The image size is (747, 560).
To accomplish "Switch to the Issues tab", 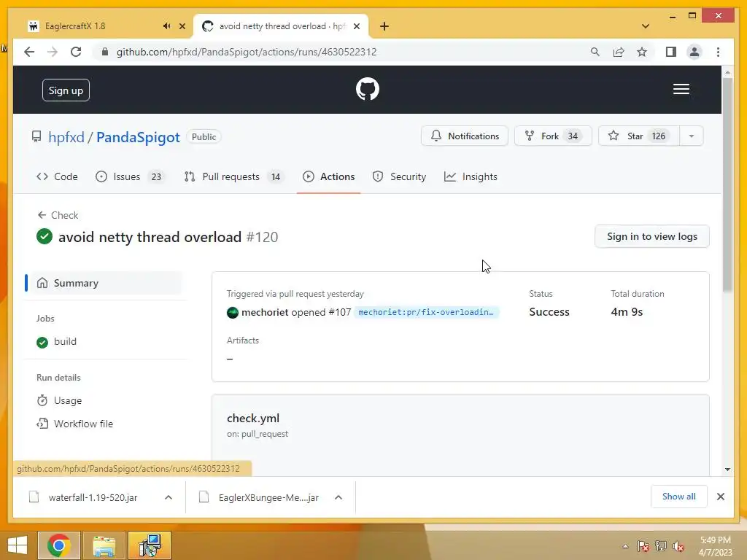I will 130,176.
